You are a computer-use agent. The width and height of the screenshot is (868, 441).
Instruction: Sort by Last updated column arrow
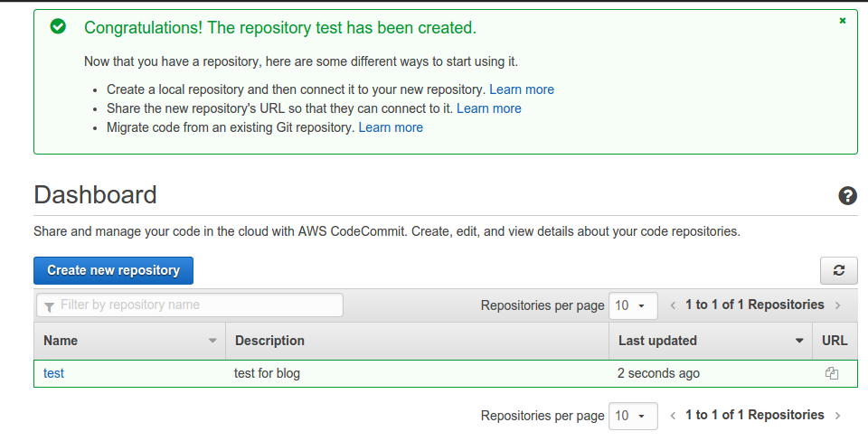798,341
